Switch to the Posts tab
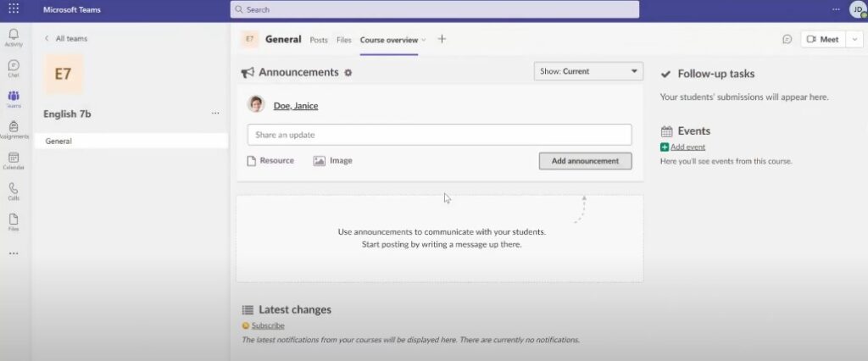This screenshot has height=361, width=868. [319, 40]
